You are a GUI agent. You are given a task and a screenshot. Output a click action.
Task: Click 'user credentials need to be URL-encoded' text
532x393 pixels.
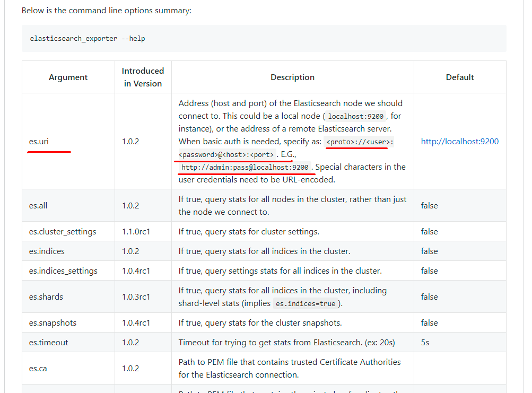pos(257,180)
